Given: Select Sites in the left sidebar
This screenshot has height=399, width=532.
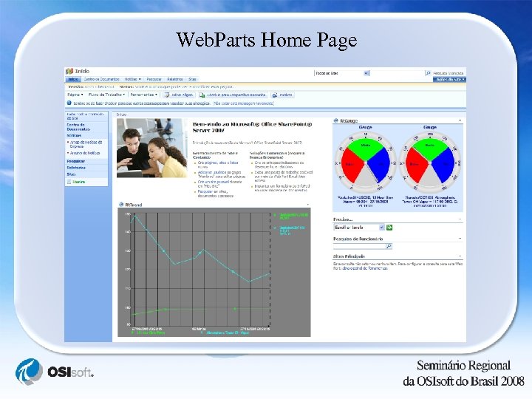Looking at the screenshot, I should (71, 174).
